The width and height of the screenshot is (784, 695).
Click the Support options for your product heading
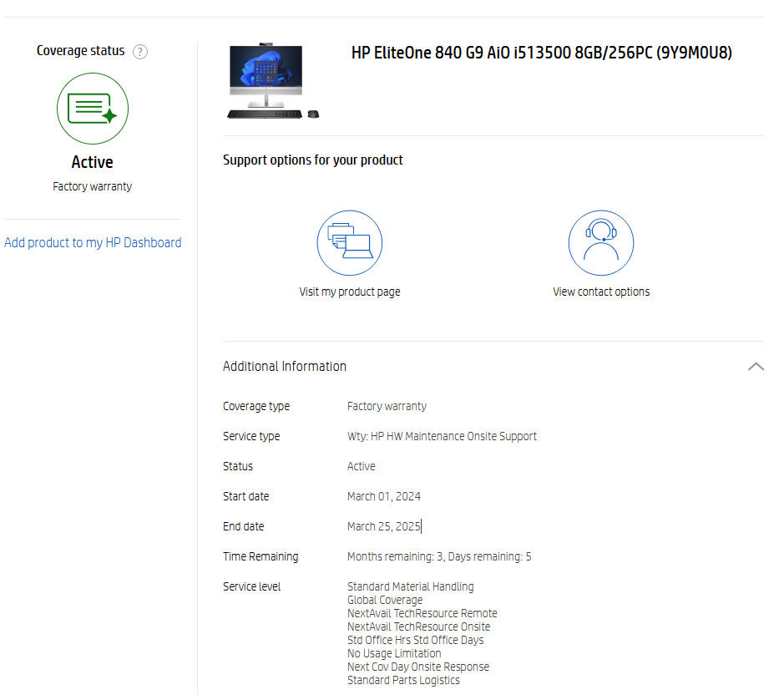pos(312,160)
